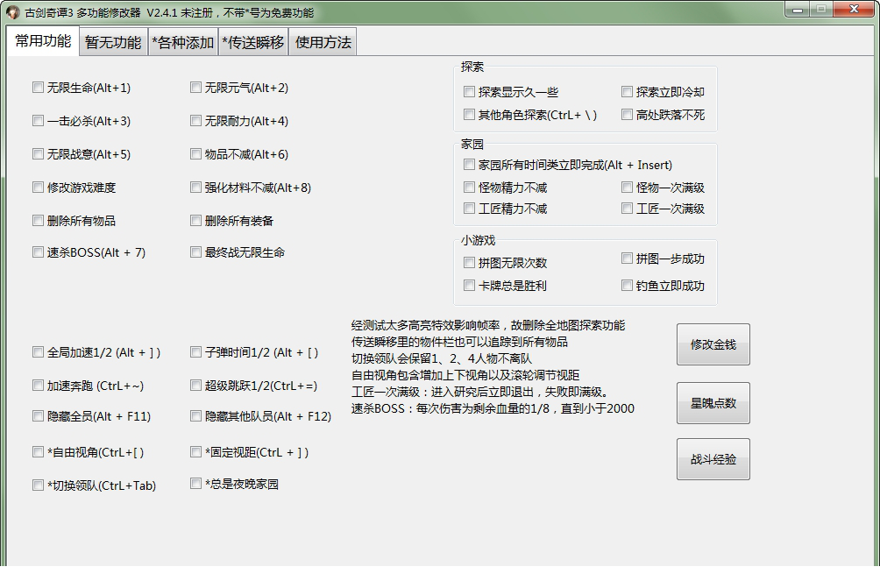
Task: Click note line 工匠一次满级：进入研究后立即退出
Action: (479, 392)
